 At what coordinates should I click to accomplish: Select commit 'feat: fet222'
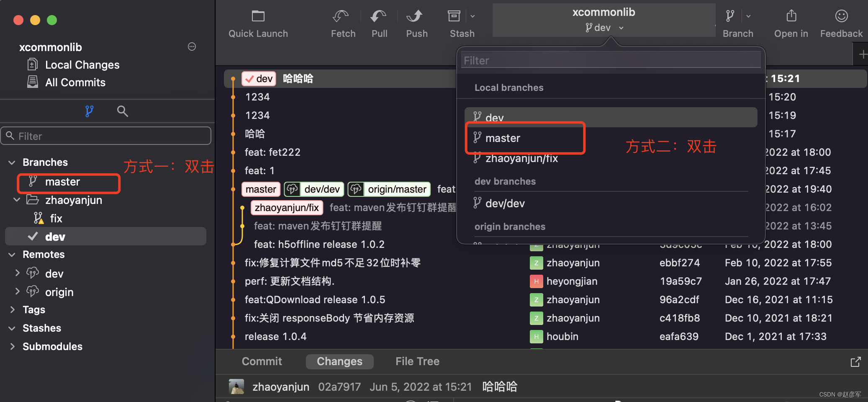[272, 152]
